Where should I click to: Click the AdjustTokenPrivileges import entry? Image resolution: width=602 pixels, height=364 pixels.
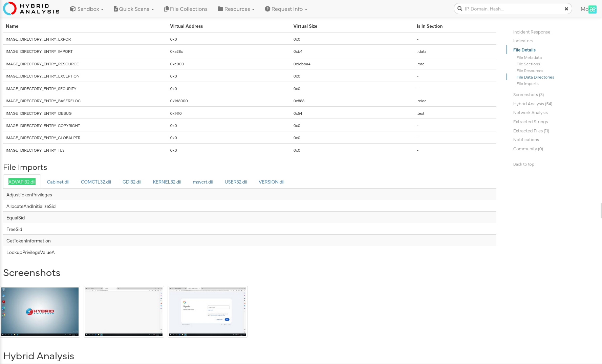click(x=29, y=195)
